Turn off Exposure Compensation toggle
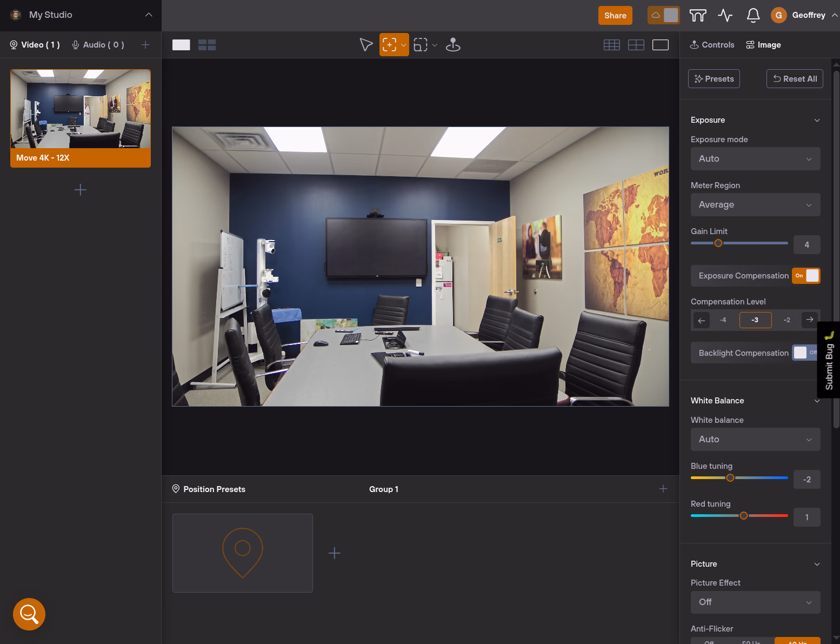 [x=806, y=276]
